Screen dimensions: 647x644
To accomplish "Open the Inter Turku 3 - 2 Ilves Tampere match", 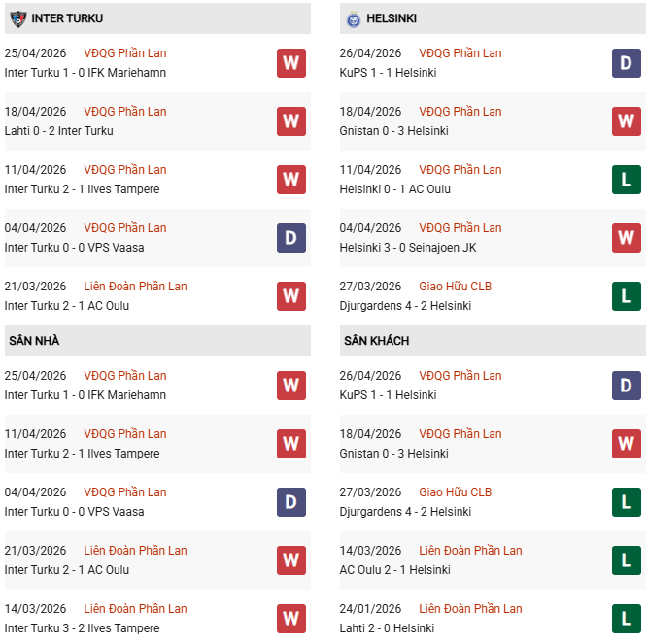I will (82, 628).
